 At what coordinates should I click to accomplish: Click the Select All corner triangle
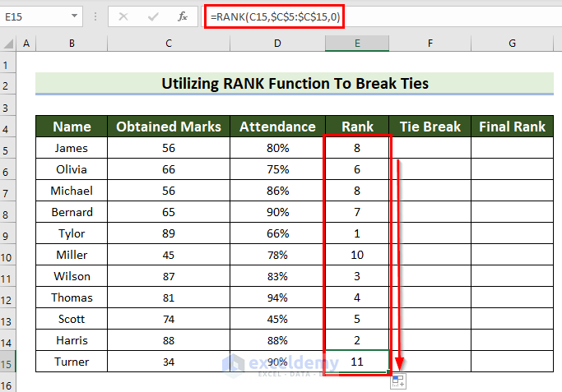click(x=8, y=44)
